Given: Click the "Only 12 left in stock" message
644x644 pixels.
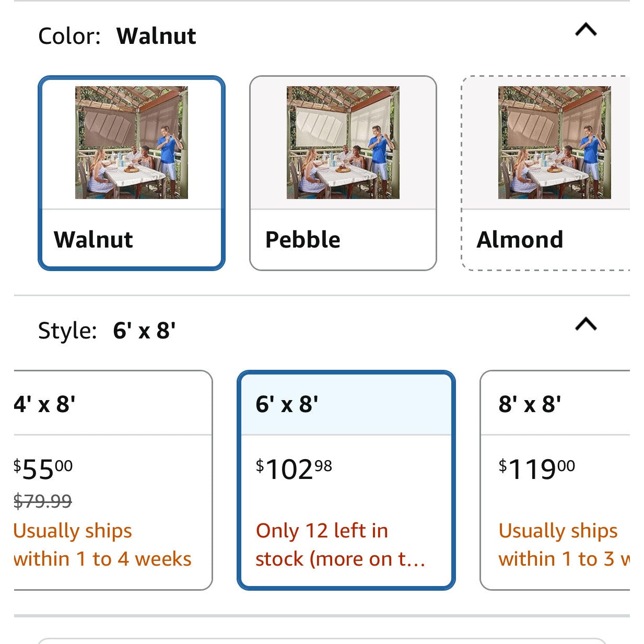Looking at the screenshot, I should coord(340,545).
